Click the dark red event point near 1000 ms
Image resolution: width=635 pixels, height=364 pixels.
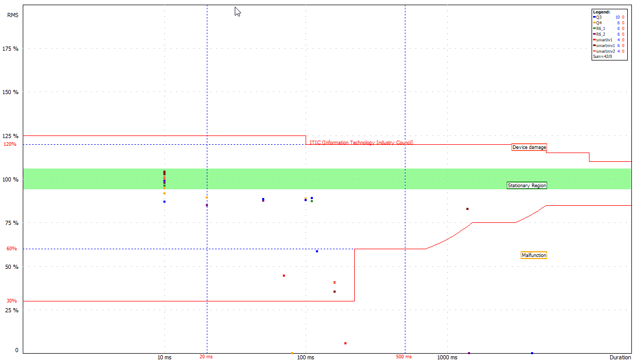tap(467, 209)
